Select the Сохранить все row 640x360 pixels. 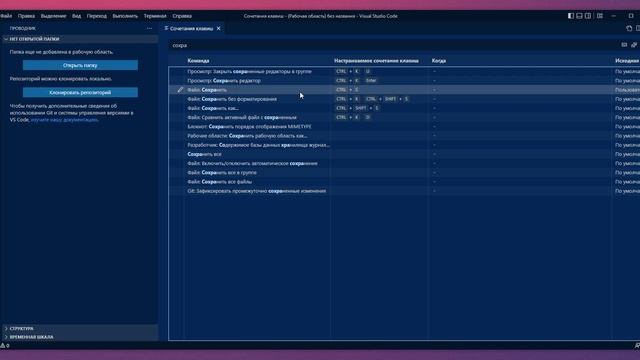coord(404,154)
